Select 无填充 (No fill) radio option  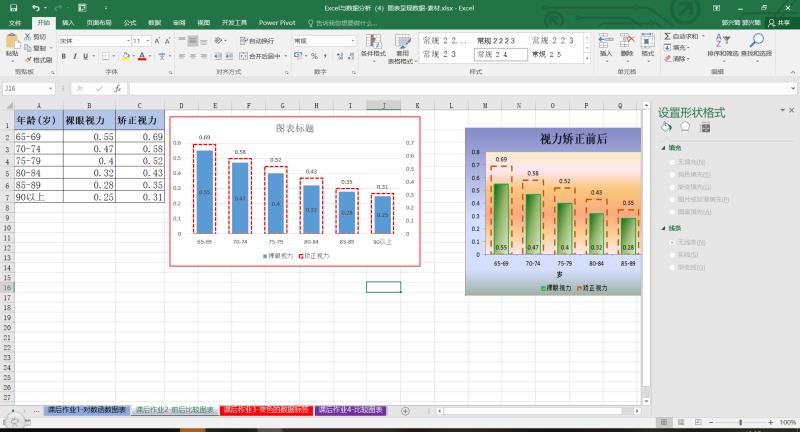672,162
